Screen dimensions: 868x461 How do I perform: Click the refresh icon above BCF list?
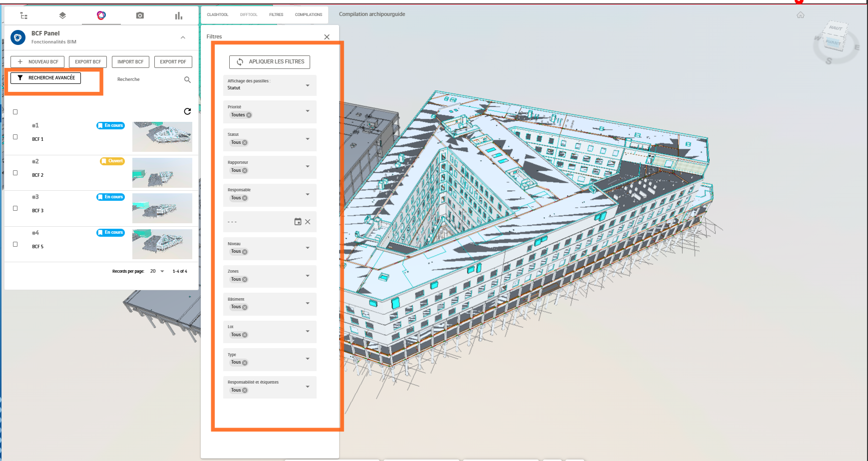(x=187, y=111)
